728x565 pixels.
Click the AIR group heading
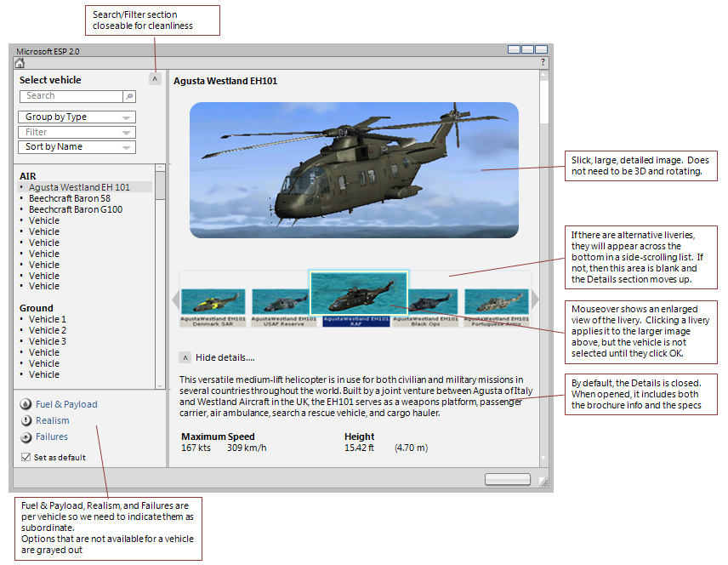click(x=28, y=176)
